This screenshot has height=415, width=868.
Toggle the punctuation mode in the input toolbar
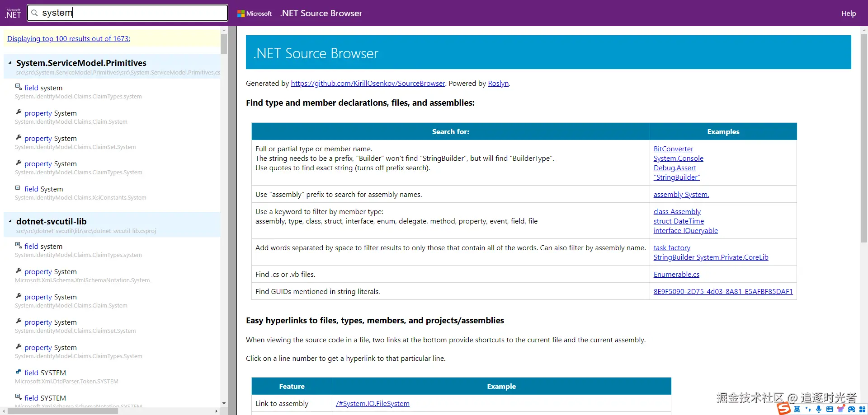tap(808, 409)
